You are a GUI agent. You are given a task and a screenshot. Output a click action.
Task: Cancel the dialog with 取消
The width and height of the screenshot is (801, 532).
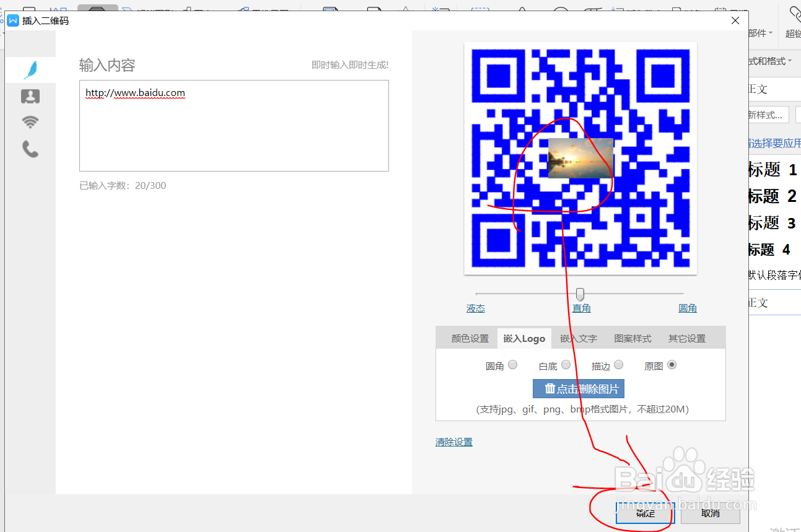pyautogui.click(x=711, y=513)
